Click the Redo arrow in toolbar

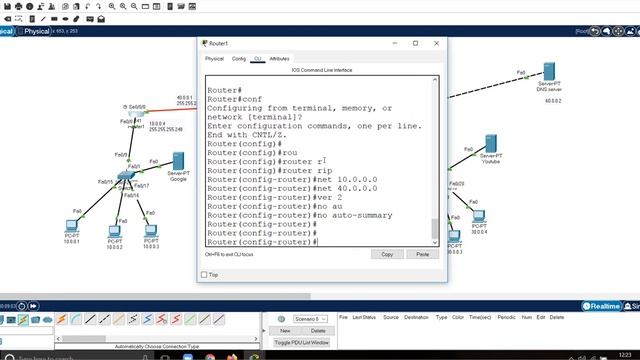99,7
